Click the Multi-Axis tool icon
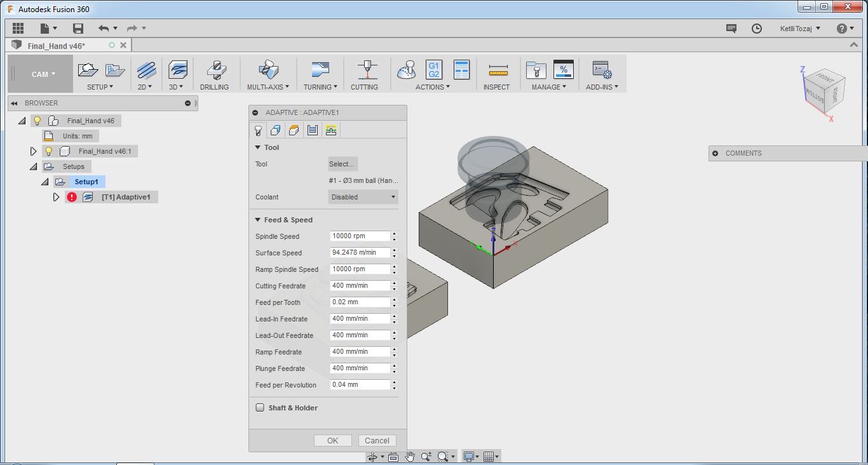The width and height of the screenshot is (868, 465). coord(268,70)
